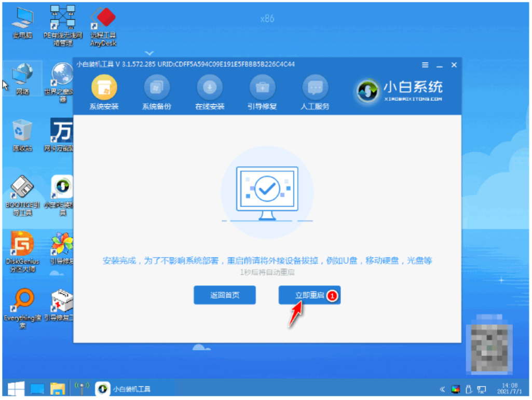Open 网络 desktop icon
This screenshot has height=400, width=532.
tap(22, 79)
